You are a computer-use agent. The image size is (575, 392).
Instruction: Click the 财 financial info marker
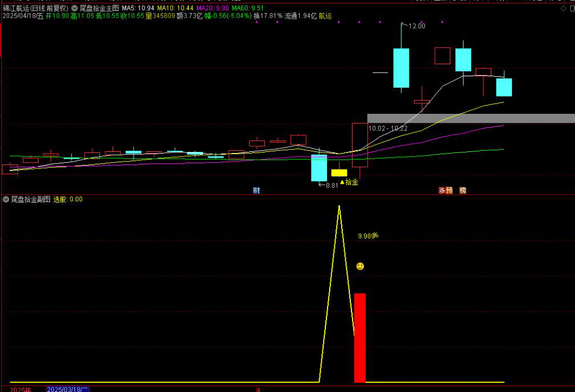pos(257,191)
